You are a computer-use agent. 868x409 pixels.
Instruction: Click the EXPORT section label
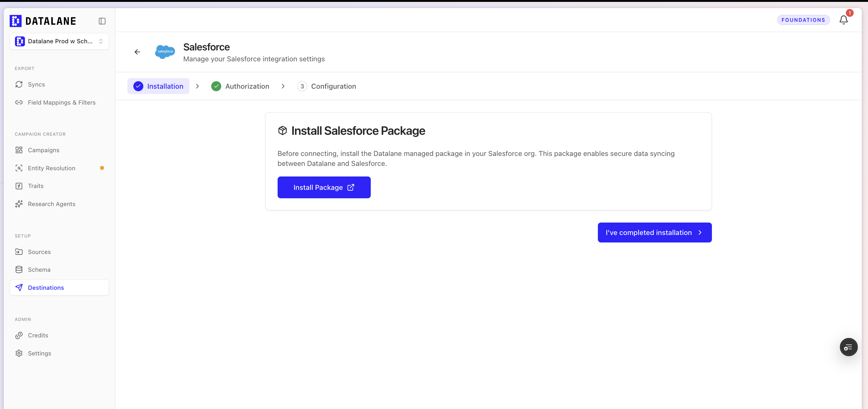click(25, 68)
